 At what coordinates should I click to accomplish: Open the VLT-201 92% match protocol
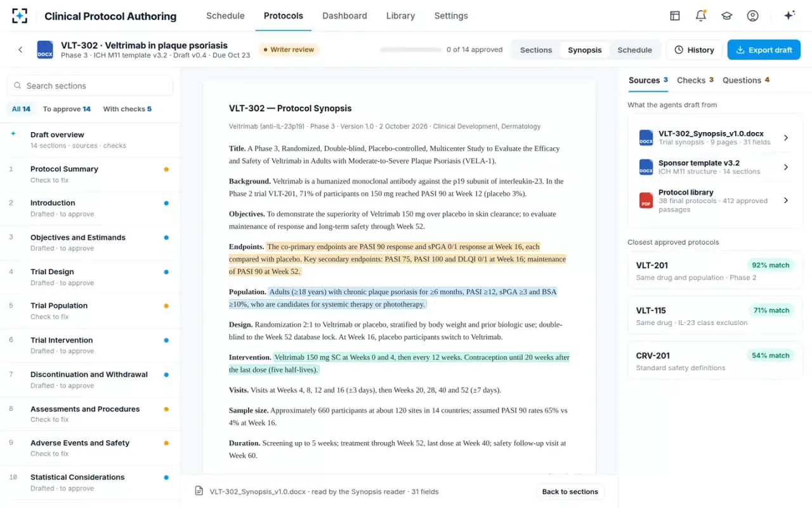pyautogui.click(x=715, y=271)
